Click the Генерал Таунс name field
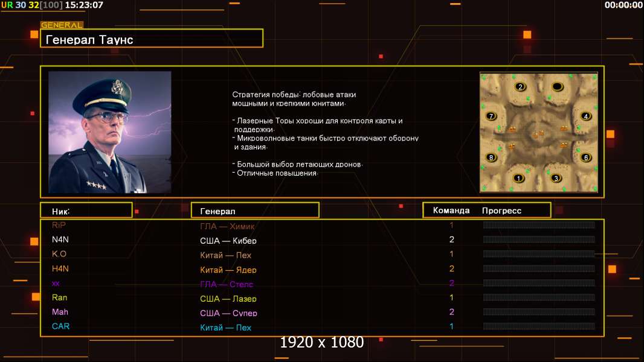 152,38
